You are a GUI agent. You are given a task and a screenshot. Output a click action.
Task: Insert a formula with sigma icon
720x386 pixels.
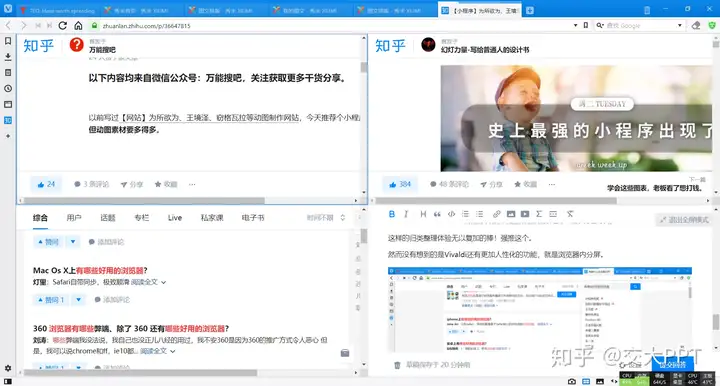[x=539, y=214]
